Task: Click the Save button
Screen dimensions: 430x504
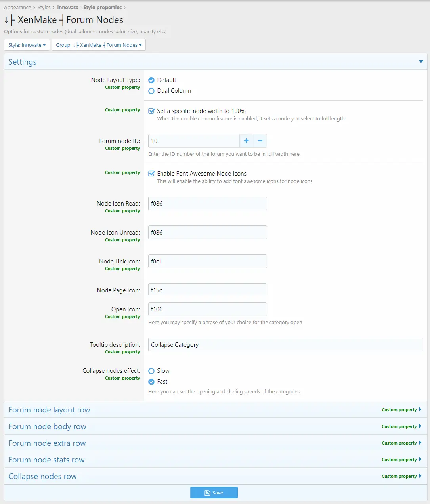Action: [x=214, y=493]
